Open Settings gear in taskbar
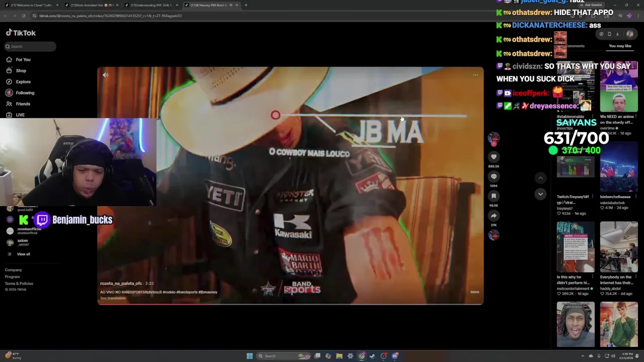Screen dimensions: 644x362 tap(350, 356)
